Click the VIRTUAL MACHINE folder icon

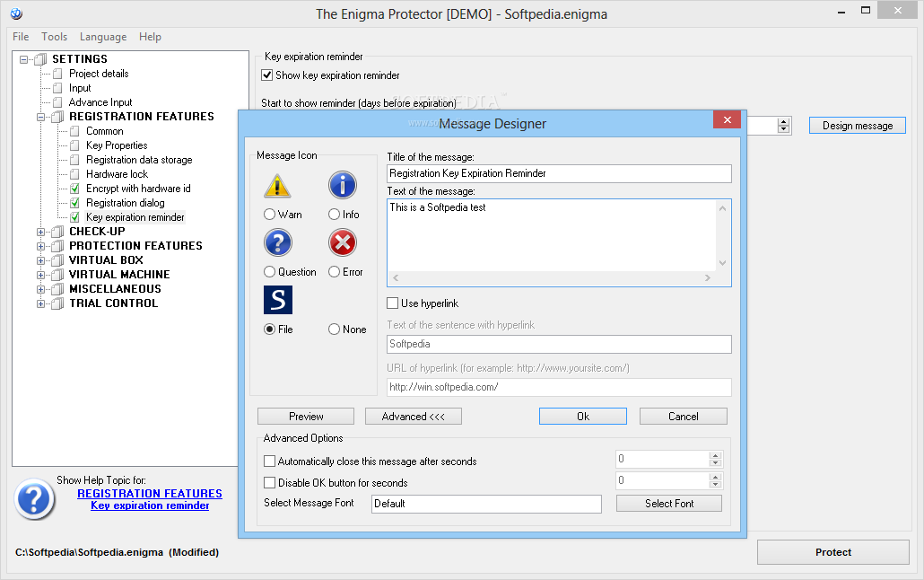[57, 275]
